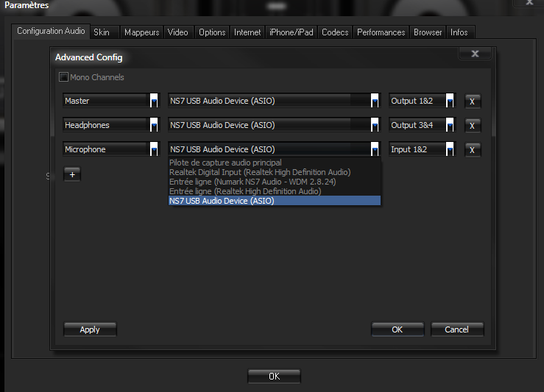
Task: Close the Advanced Config dialog
Action: [x=475, y=54]
